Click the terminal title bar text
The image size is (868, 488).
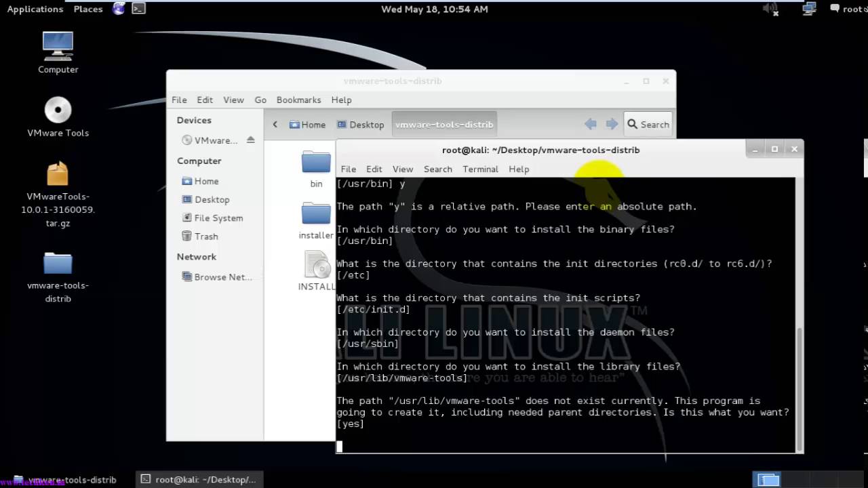540,150
